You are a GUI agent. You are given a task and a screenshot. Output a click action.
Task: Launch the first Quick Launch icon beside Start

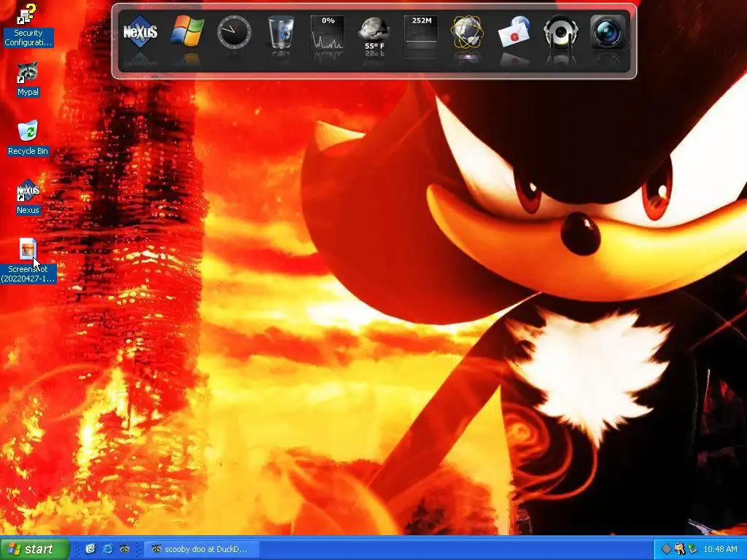pos(90,549)
